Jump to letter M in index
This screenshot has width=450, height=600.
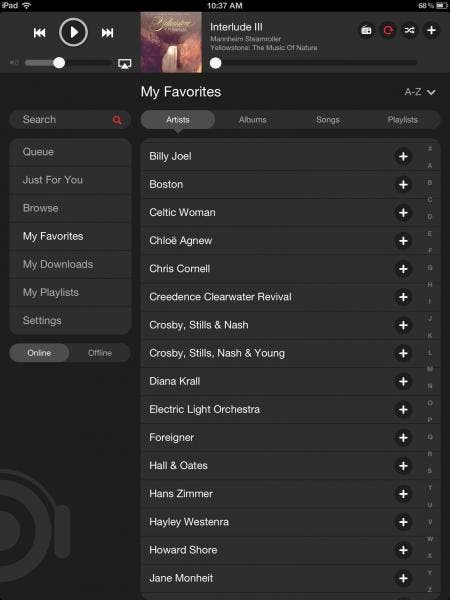(430, 369)
